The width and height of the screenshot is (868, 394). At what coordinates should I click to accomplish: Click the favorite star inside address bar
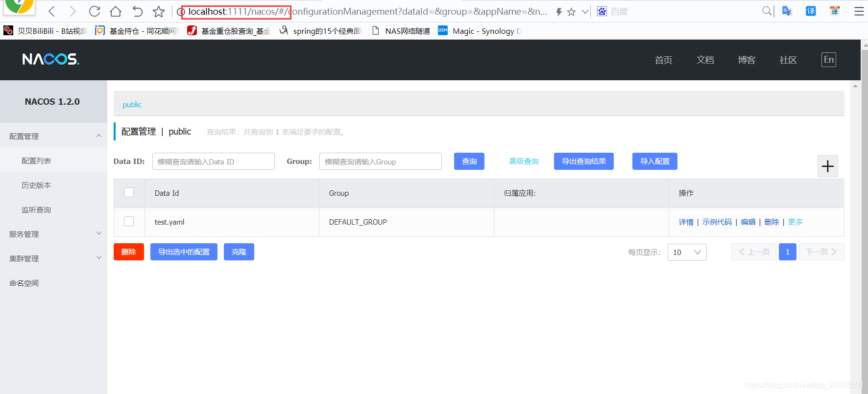[571, 12]
